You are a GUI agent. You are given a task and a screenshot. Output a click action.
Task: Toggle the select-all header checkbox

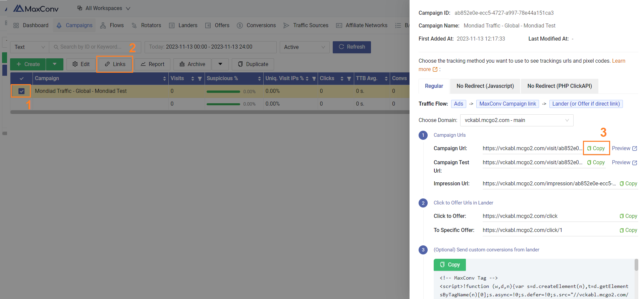[x=21, y=78]
